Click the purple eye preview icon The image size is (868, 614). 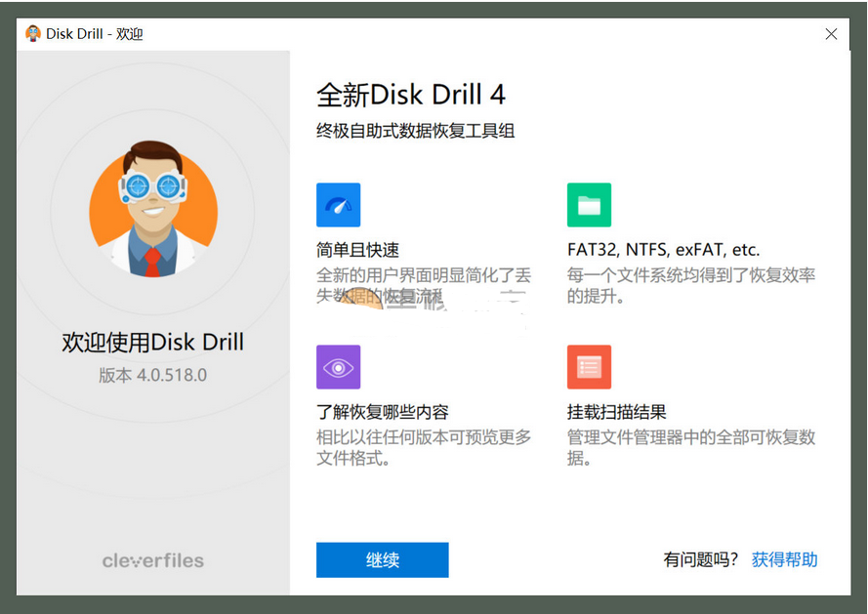point(338,367)
